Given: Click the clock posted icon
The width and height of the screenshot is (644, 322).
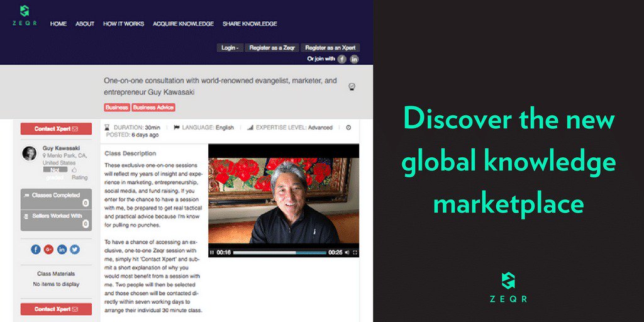Looking at the screenshot, I should click(348, 127).
